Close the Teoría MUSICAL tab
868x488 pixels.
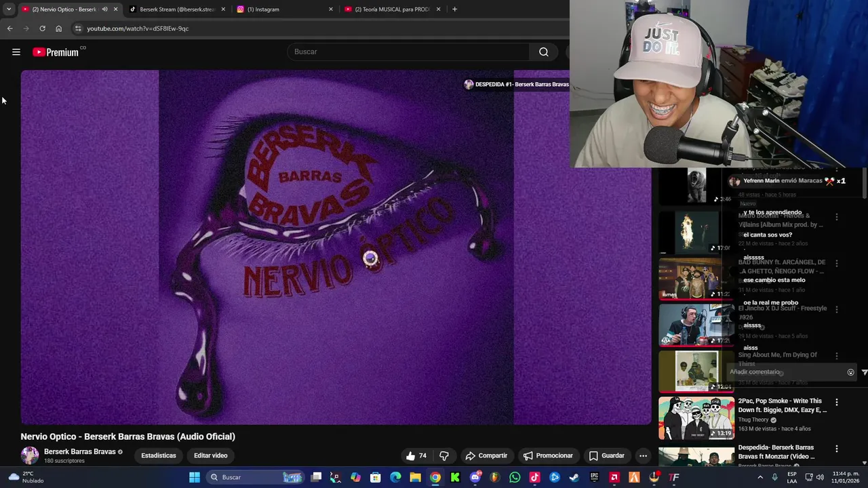coord(439,9)
